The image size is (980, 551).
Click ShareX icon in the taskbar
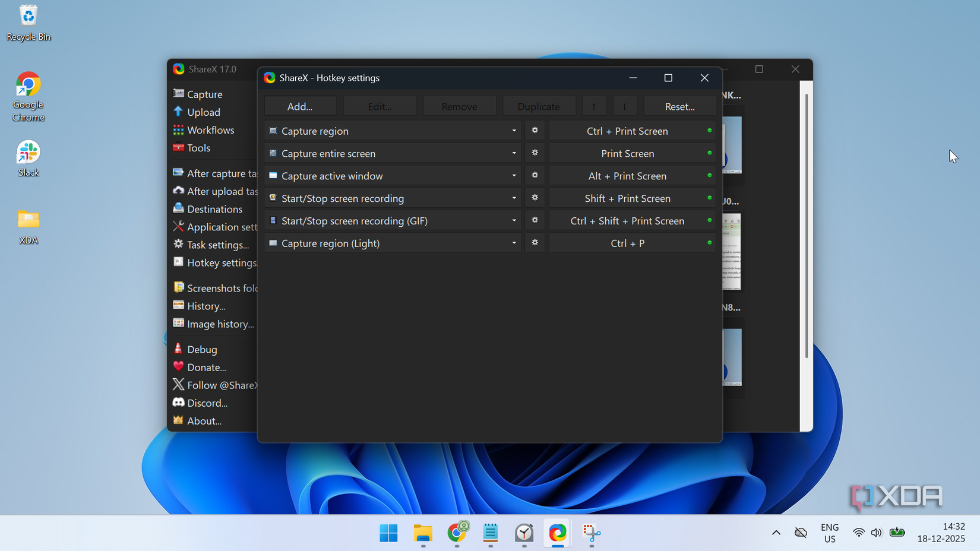click(x=558, y=533)
